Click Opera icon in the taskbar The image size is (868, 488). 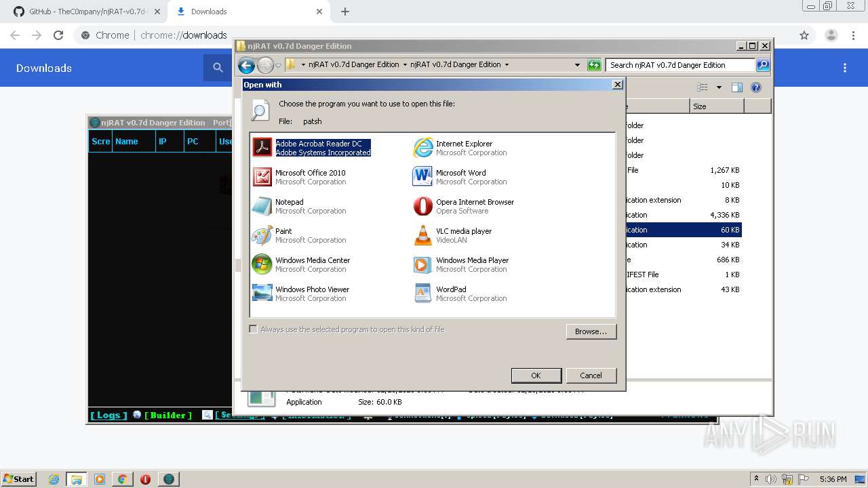[145, 479]
